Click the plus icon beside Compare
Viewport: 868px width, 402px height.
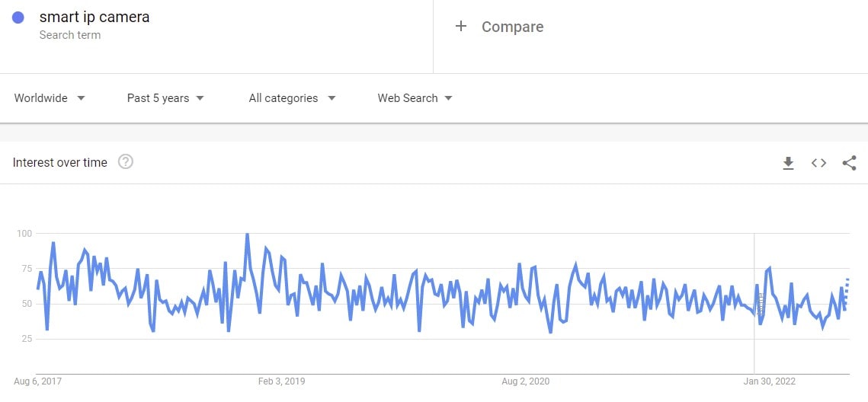tap(460, 27)
